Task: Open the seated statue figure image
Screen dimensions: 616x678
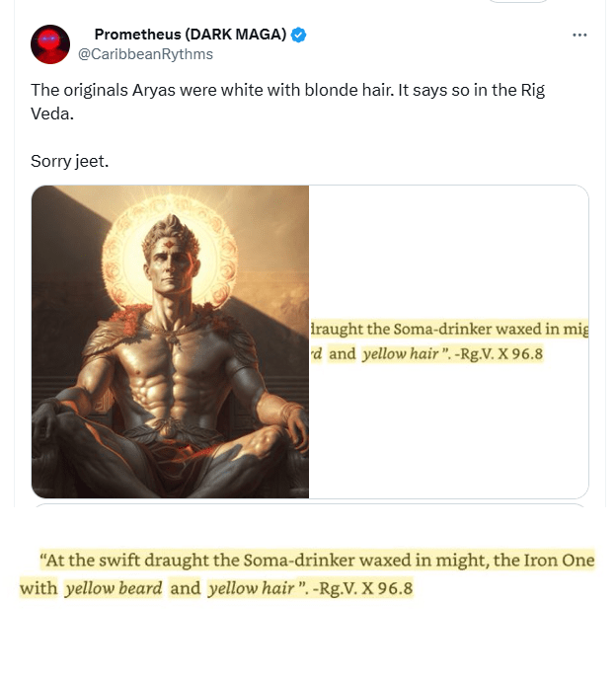Action: (171, 341)
